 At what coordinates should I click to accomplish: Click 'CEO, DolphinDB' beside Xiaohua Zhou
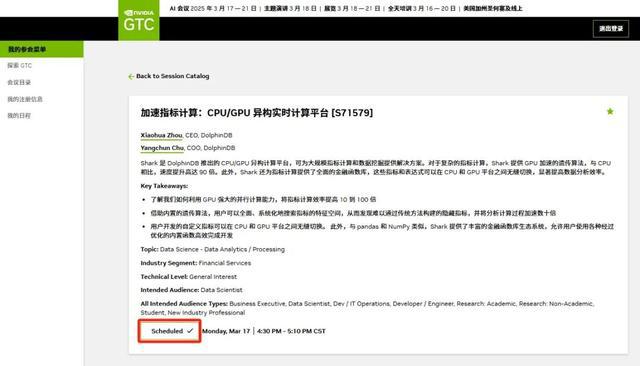209,135
